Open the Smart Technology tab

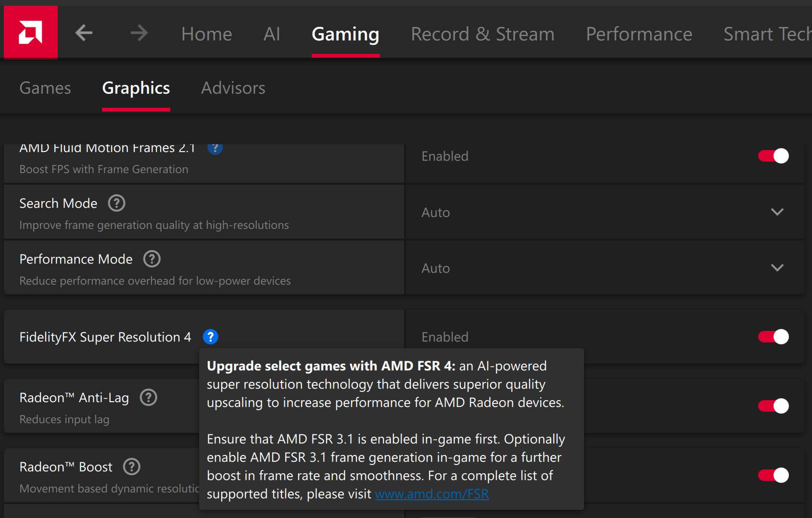click(767, 34)
